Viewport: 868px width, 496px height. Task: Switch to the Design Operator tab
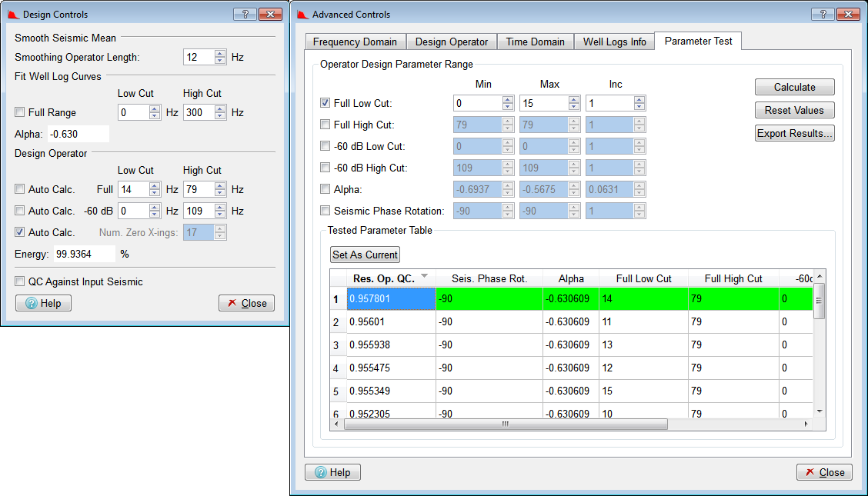click(452, 42)
